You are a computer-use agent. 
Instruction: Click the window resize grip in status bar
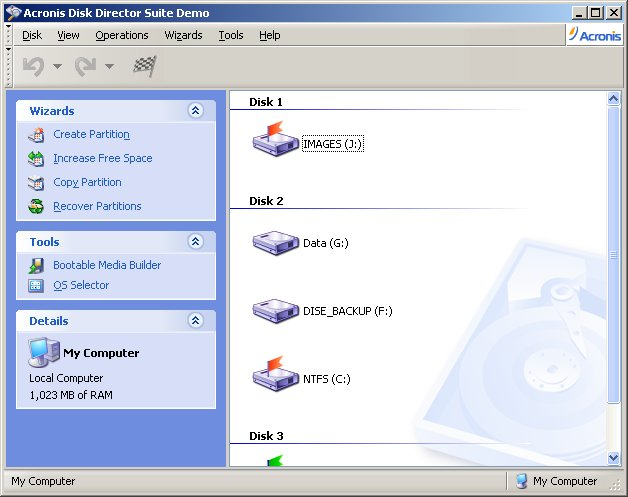click(615, 485)
